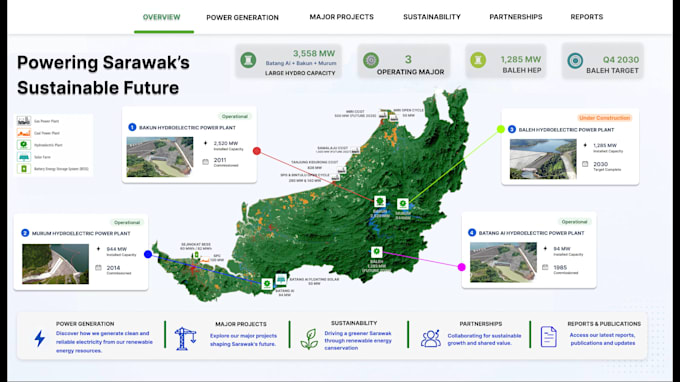
Task: Click the 2,520 MW installed capacity value
Action: [226, 143]
